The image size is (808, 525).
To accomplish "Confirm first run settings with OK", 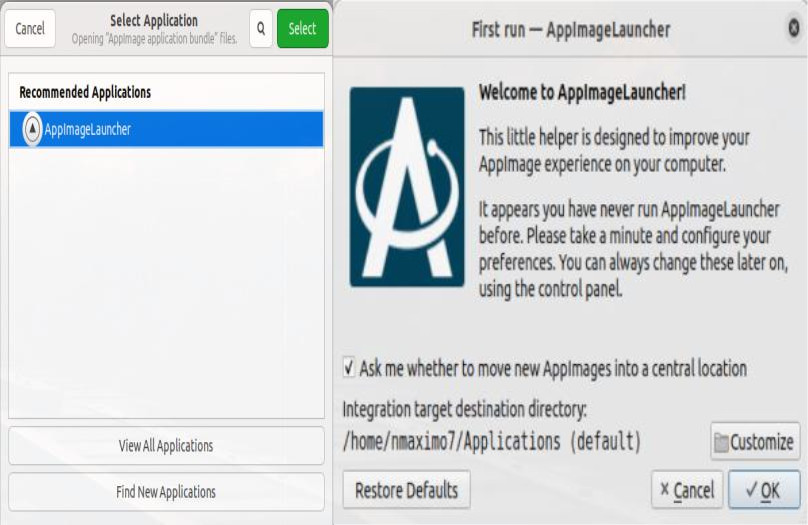I will coord(764,490).
